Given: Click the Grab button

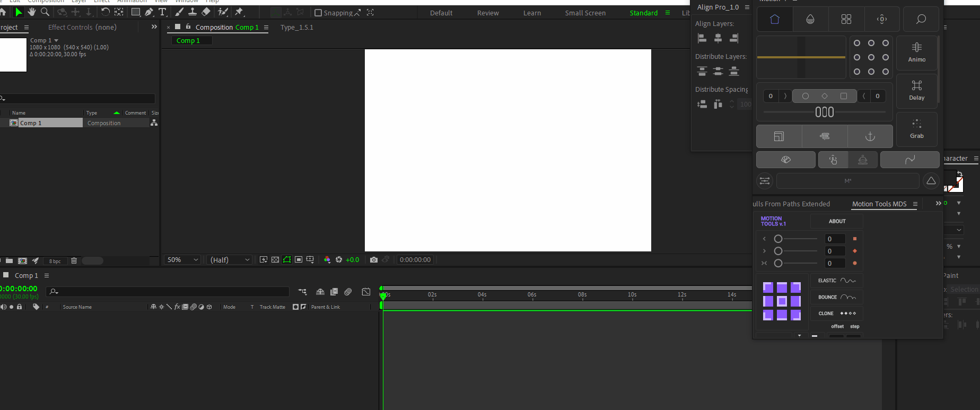Looking at the screenshot, I should pos(917,129).
